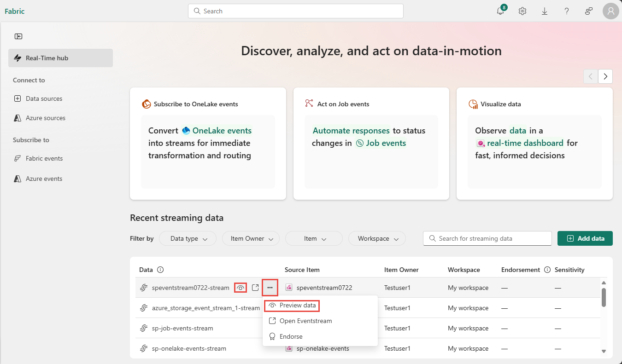
Task: Click the download icon in header
Action: [x=545, y=11]
